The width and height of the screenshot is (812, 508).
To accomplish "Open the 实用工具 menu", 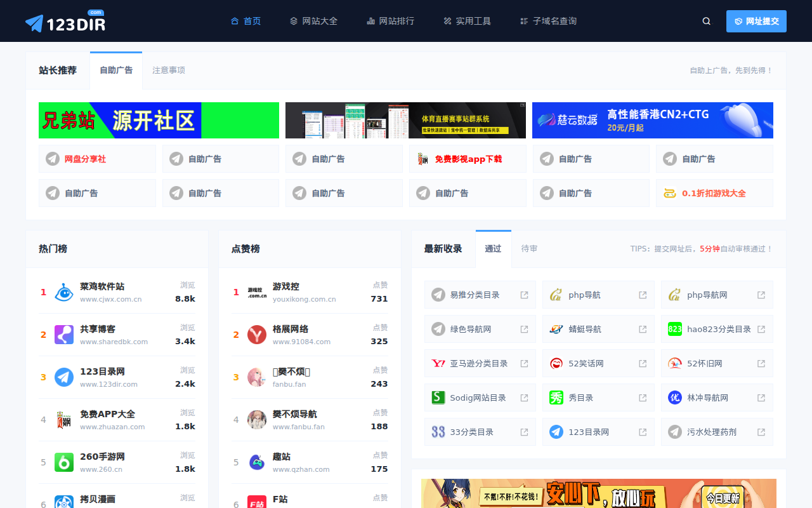I will click(467, 21).
